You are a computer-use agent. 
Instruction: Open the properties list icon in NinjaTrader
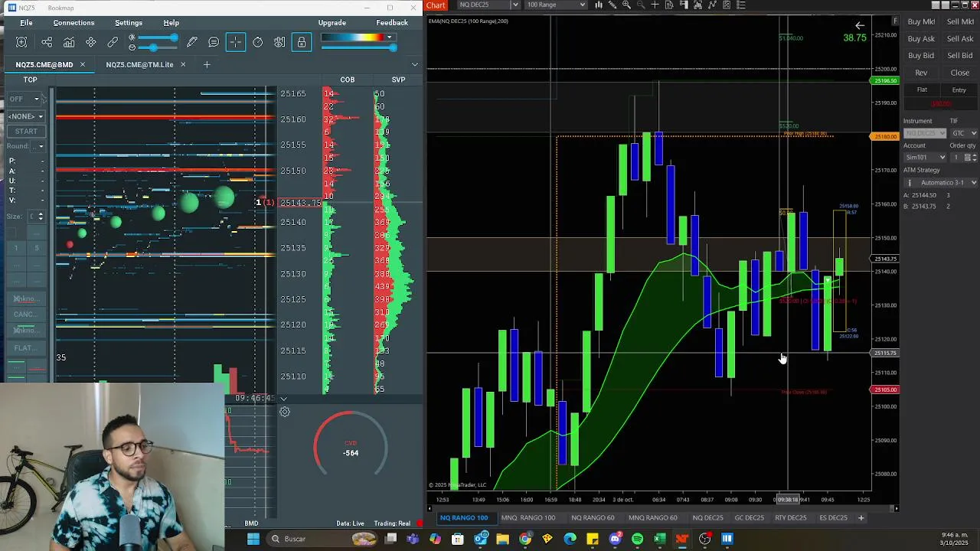point(740,5)
